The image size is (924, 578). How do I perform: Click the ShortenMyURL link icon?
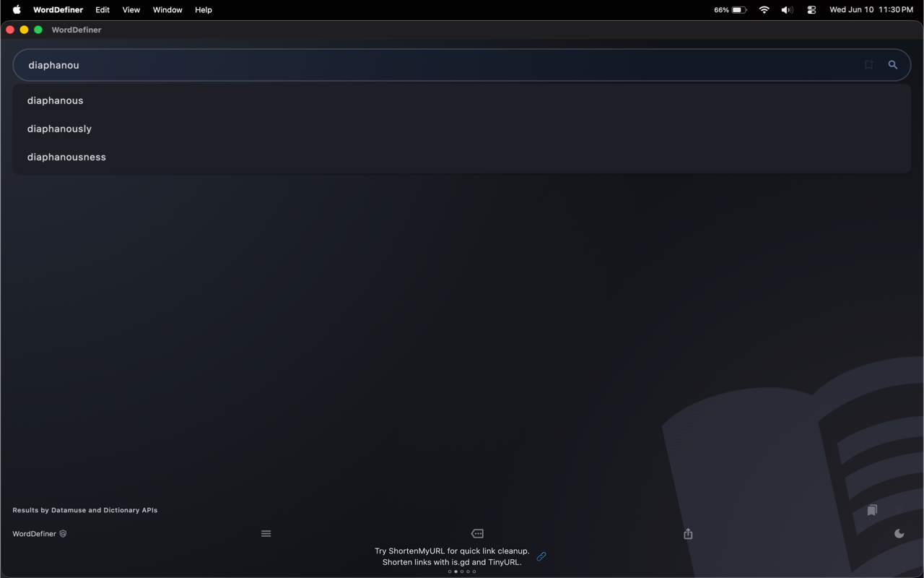coord(541,556)
